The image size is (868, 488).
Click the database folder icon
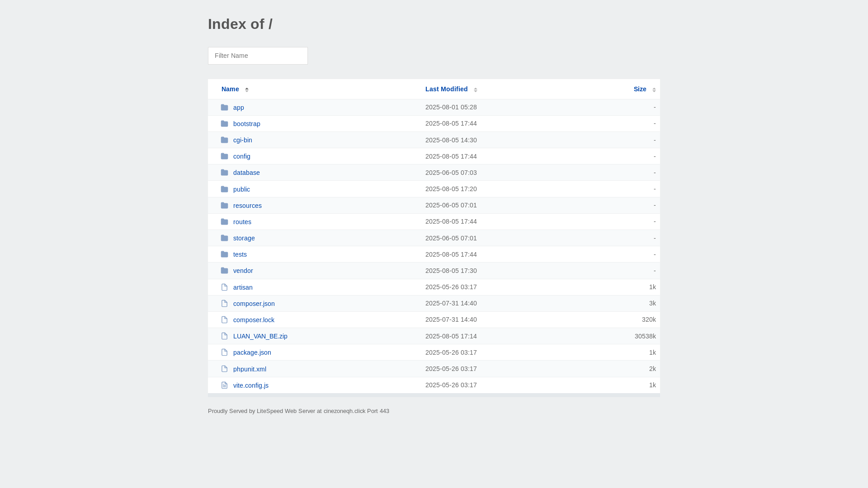pyautogui.click(x=224, y=173)
